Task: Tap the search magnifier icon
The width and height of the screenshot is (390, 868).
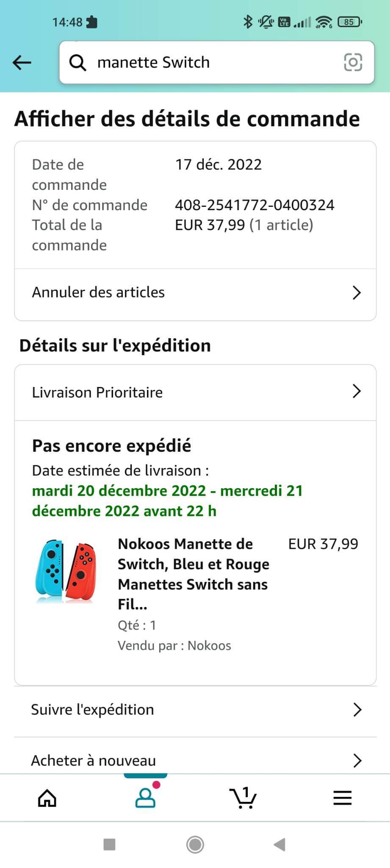Action: click(x=78, y=63)
